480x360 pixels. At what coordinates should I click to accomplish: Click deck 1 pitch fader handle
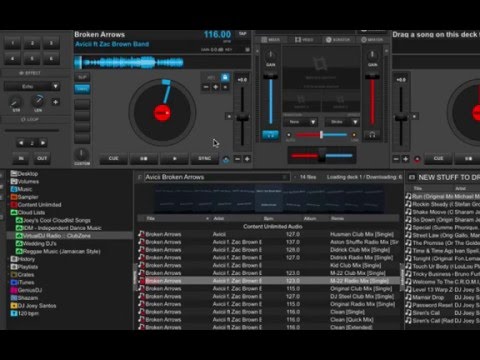[242, 117]
